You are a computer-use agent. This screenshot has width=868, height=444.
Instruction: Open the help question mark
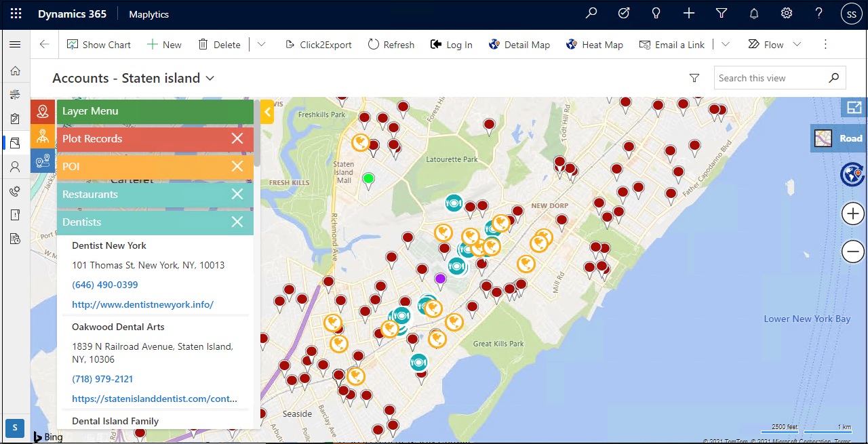(819, 14)
